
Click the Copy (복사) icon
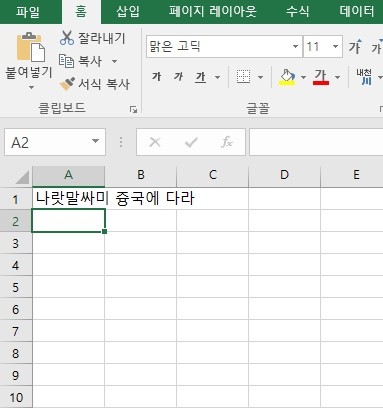coord(66,61)
